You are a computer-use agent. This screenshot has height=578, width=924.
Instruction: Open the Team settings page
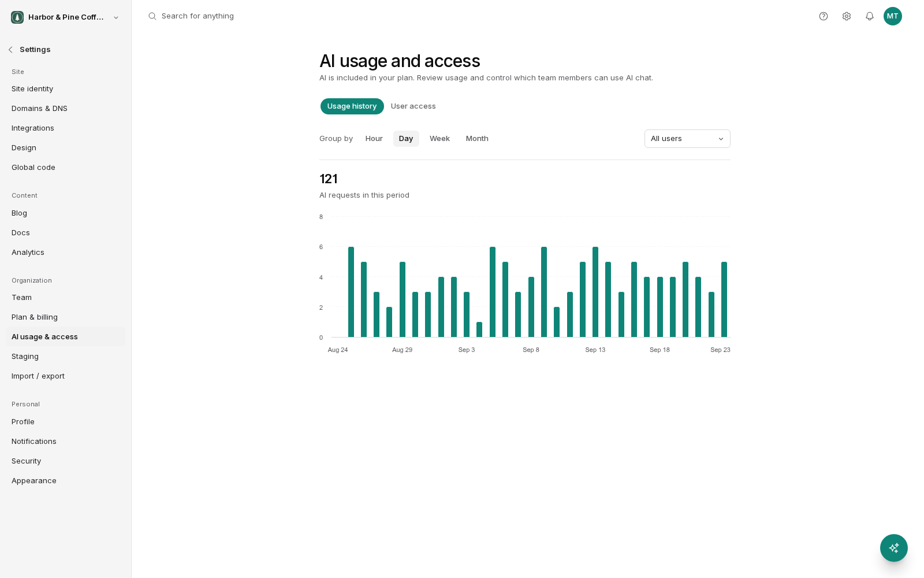[x=65, y=298]
